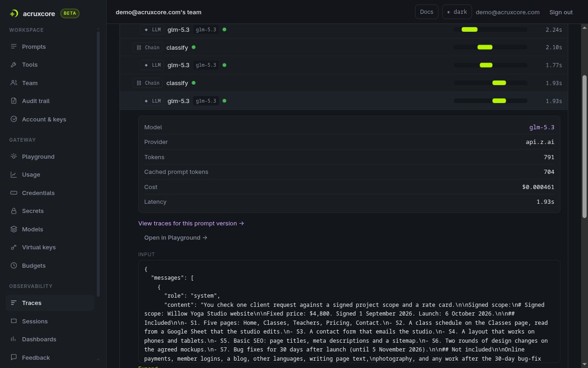Open the Traces page in the sidebar
The height and width of the screenshot is (368, 588).
(x=50, y=303)
